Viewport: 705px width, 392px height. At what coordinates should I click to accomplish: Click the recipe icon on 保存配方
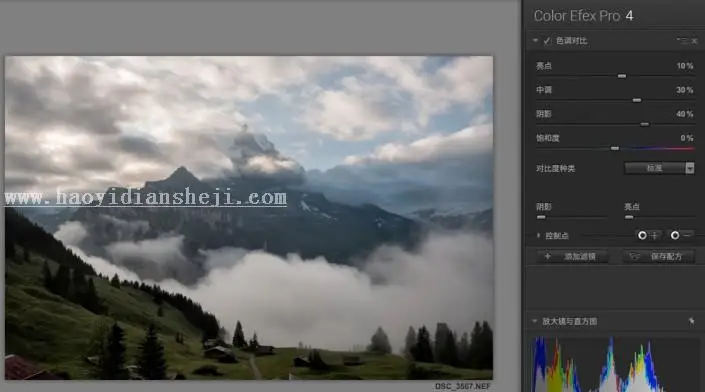pos(634,256)
